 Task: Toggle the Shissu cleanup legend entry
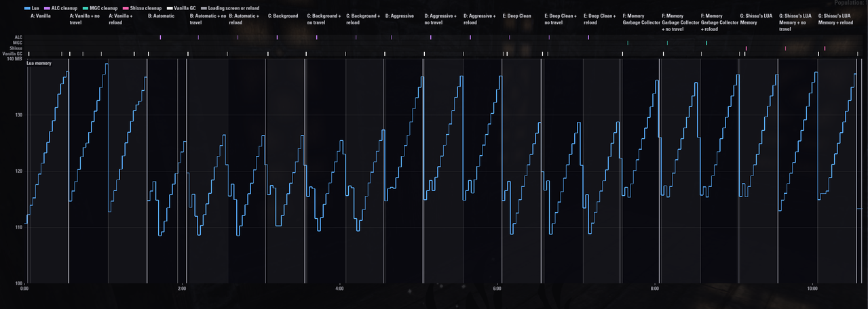click(142, 8)
